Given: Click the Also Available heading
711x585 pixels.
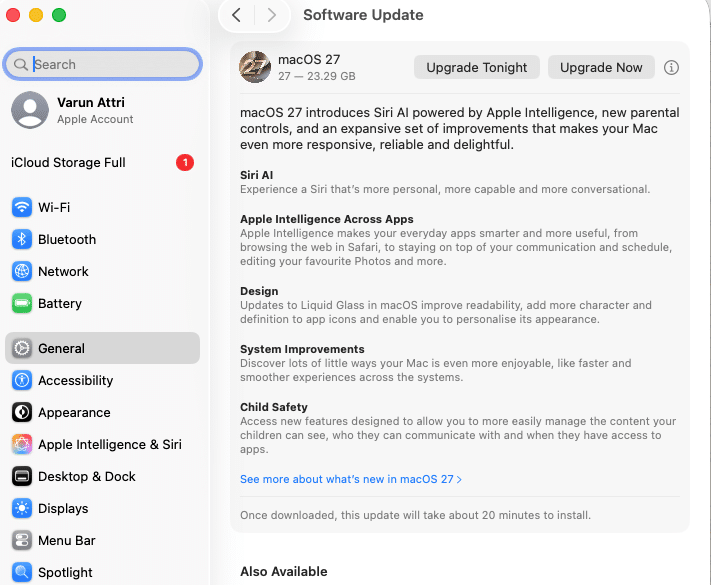Looking at the screenshot, I should tap(284, 571).
